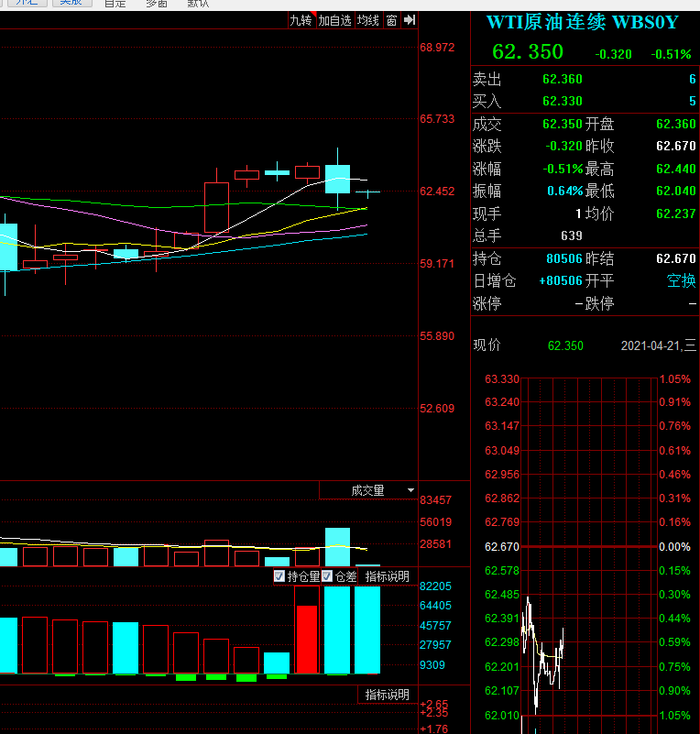This screenshot has height=734, width=700.
Task: Click the 最高 high price 62.440
Action: tap(676, 169)
